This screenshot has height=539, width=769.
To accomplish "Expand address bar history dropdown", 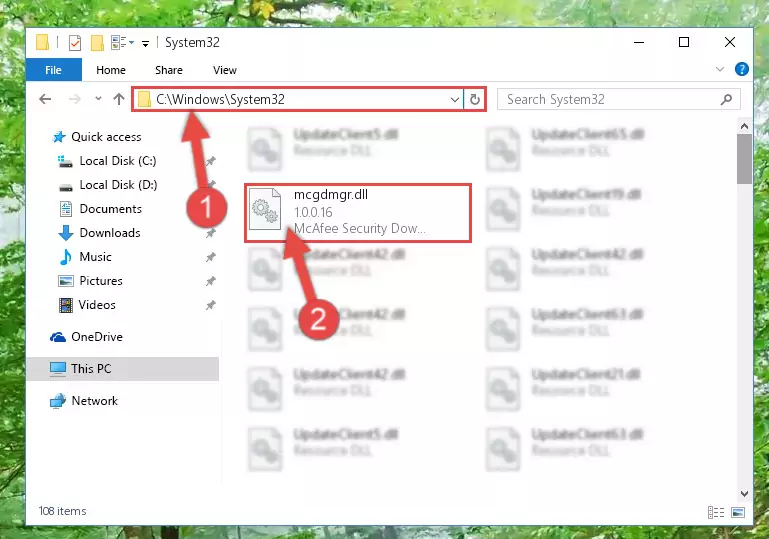I will [x=455, y=100].
